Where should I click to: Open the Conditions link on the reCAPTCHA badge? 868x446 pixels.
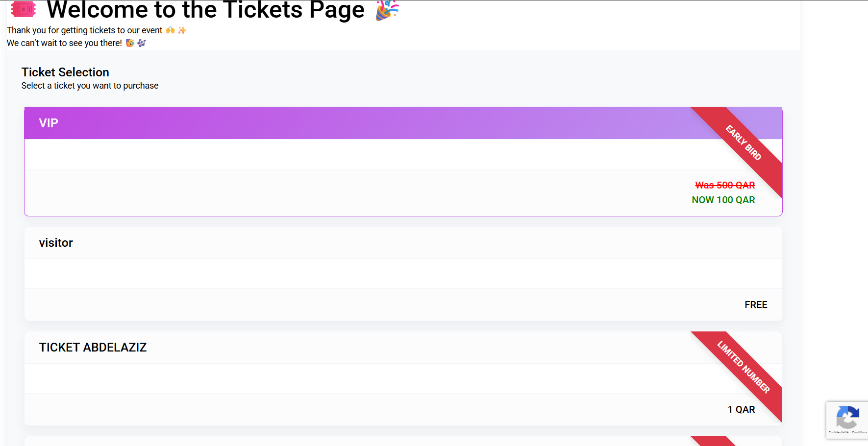(859, 432)
